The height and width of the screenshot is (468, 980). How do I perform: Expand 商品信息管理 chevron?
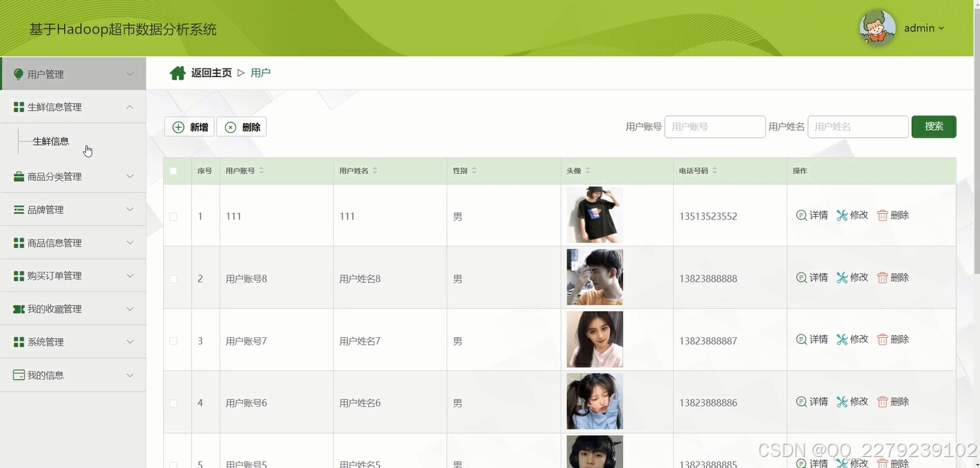[130, 243]
